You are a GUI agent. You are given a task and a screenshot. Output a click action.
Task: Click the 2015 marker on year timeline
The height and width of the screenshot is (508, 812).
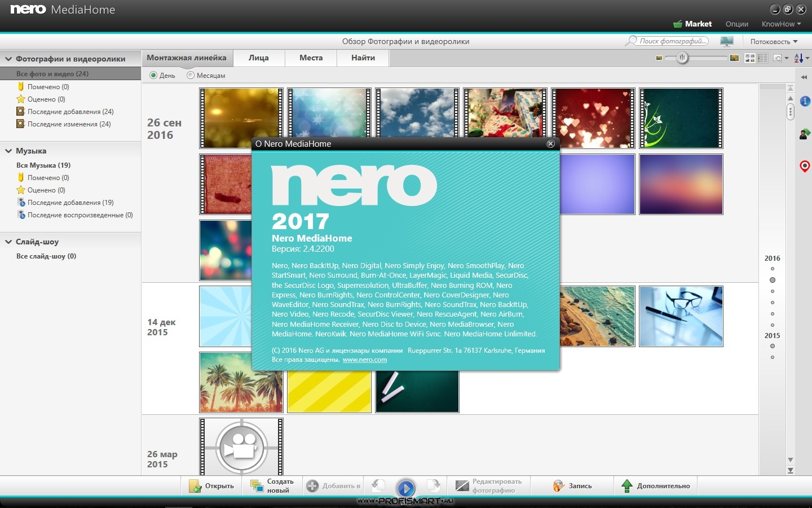tap(773, 335)
